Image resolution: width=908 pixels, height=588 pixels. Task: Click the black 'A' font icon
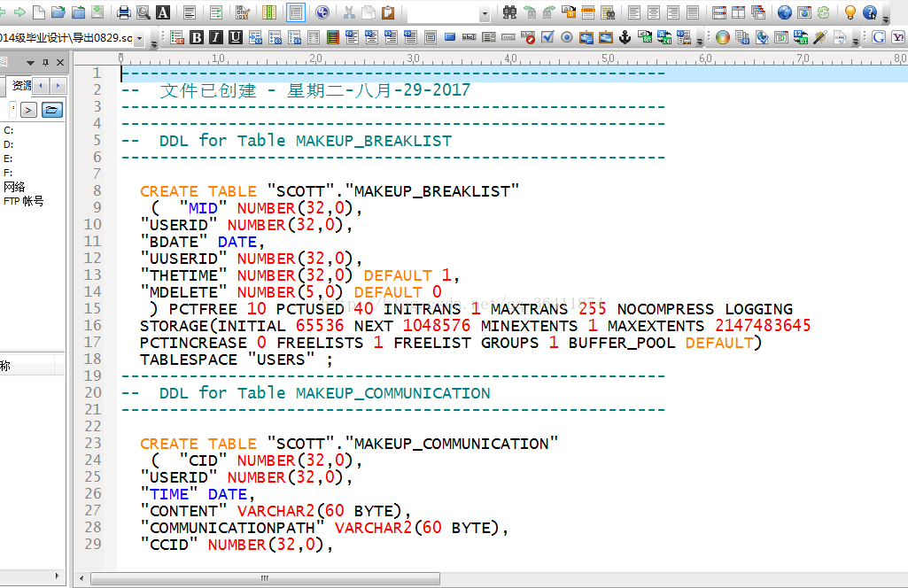(x=163, y=12)
